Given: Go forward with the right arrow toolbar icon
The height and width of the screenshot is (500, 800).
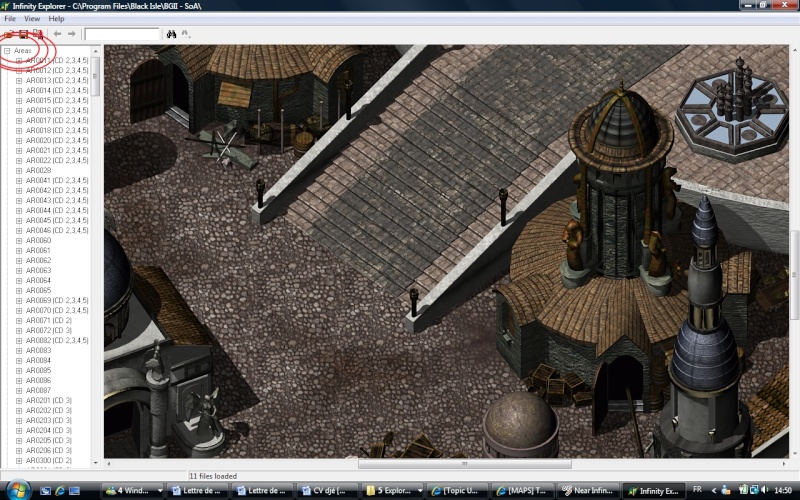Looking at the screenshot, I should (x=71, y=34).
